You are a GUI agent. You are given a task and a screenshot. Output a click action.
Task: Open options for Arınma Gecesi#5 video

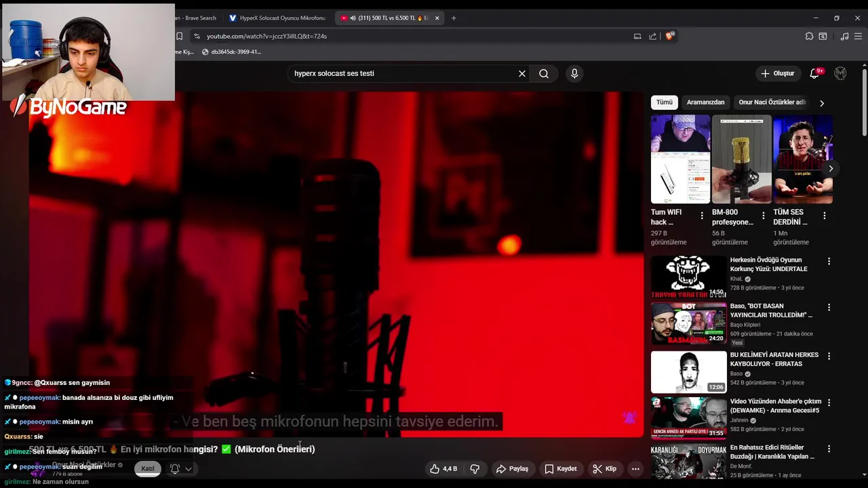[x=828, y=402]
